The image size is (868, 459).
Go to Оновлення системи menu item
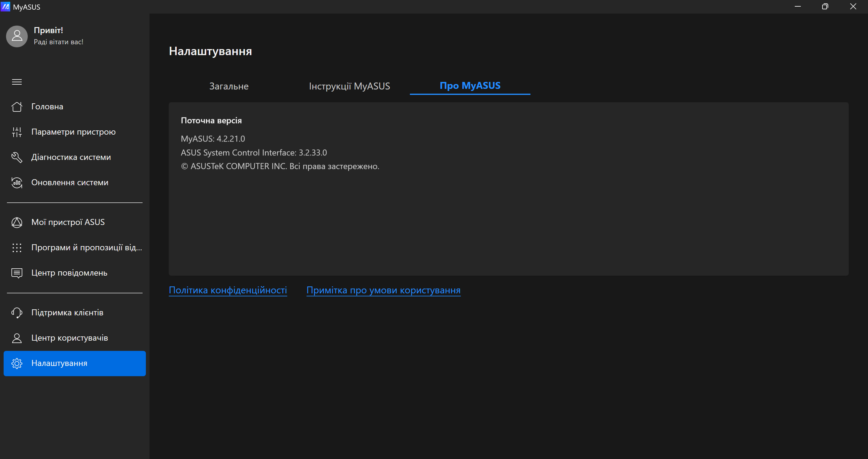point(69,183)
